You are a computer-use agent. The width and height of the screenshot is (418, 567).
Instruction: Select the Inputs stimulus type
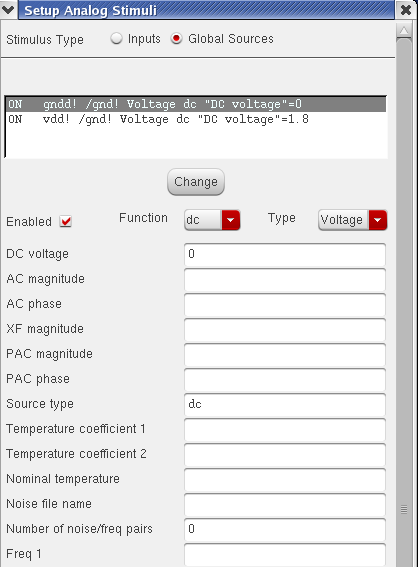[116, 38]
